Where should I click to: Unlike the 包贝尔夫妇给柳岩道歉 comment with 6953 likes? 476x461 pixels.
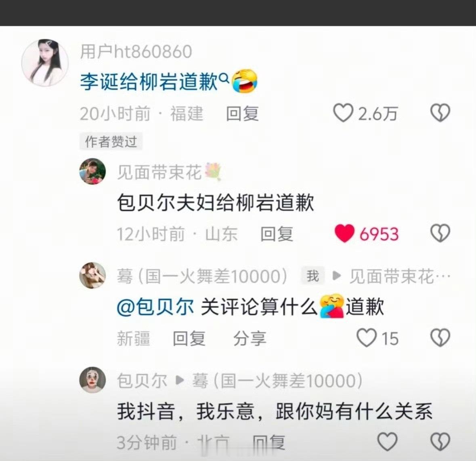pyautogui.click(x=344, y=234)
